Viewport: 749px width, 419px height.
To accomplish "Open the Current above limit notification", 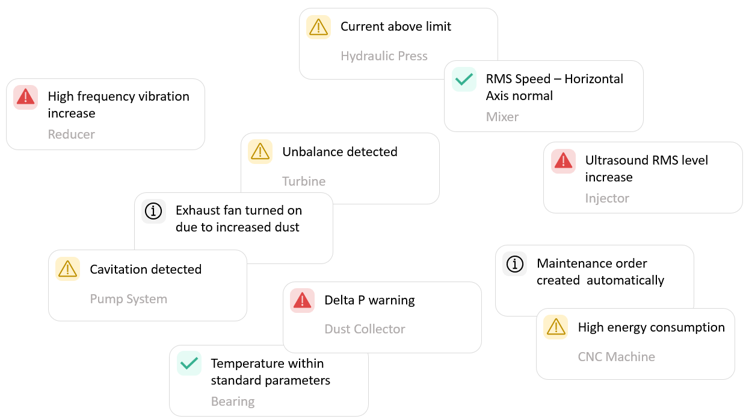I will (x=396, y=27).
